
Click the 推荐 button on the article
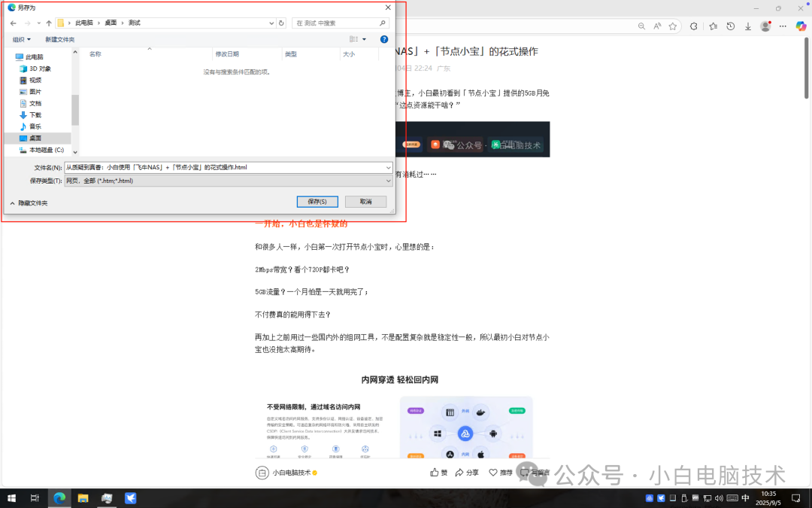pos(501,472)
